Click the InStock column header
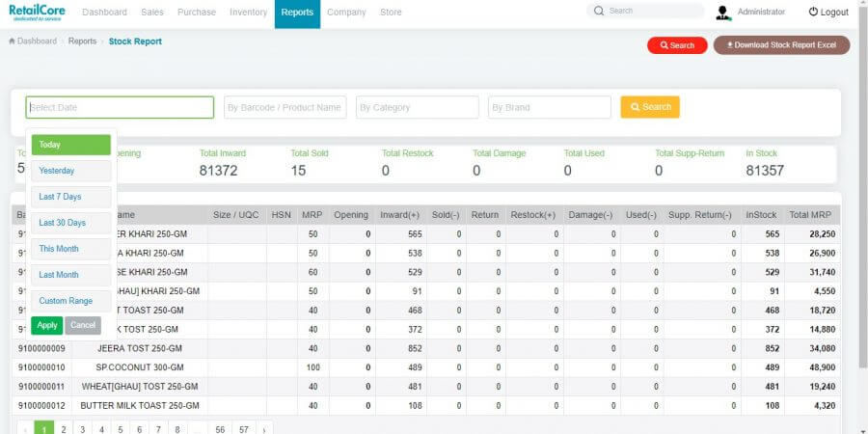 coord(761,215)
